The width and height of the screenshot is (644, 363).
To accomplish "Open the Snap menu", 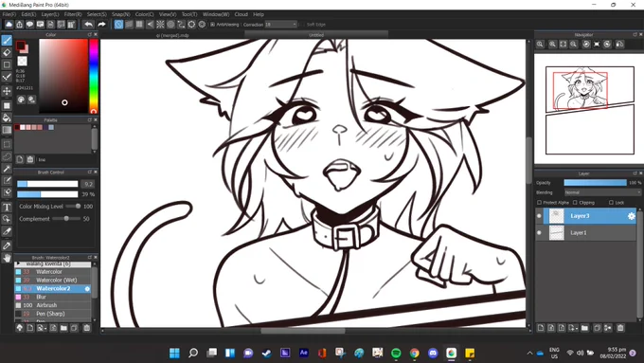I will 121,14.
